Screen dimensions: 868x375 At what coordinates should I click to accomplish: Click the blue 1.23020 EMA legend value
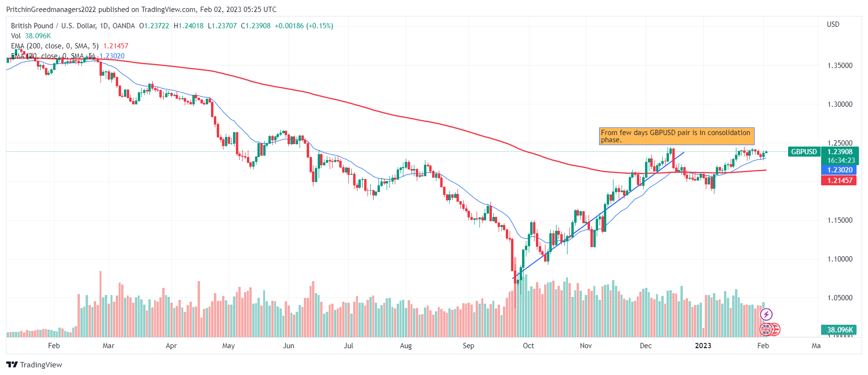click(x=112, y=56)
